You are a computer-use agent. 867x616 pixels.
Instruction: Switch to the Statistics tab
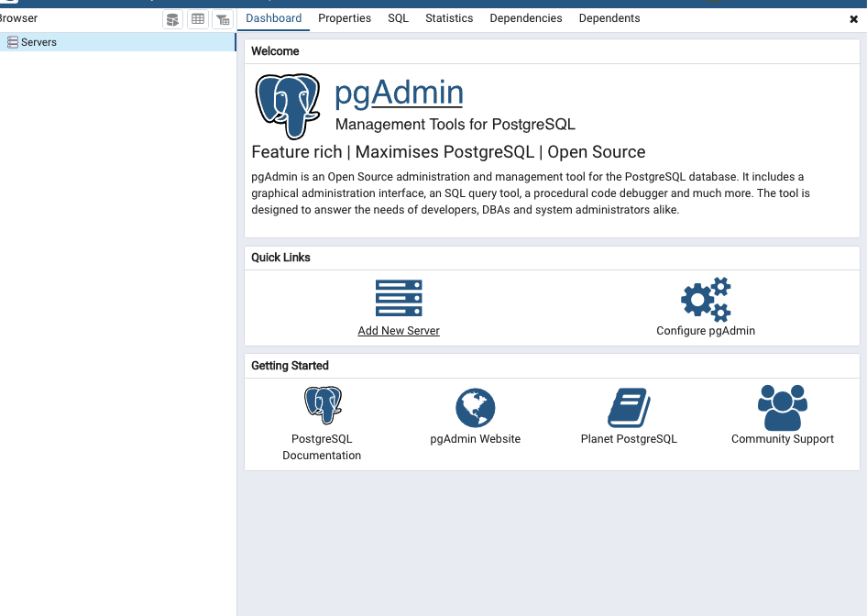(449, 18)
